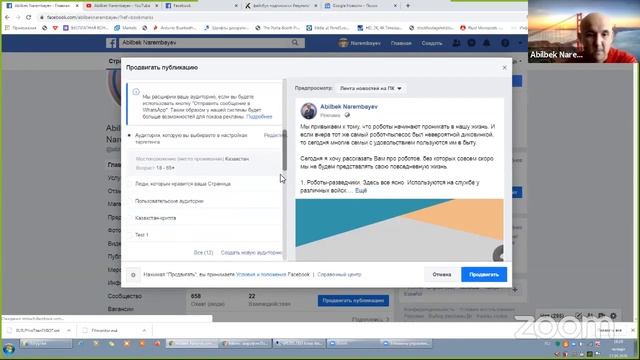Open the Messenger icon in Facebook header
640x360 pixels.
[471, 42]
